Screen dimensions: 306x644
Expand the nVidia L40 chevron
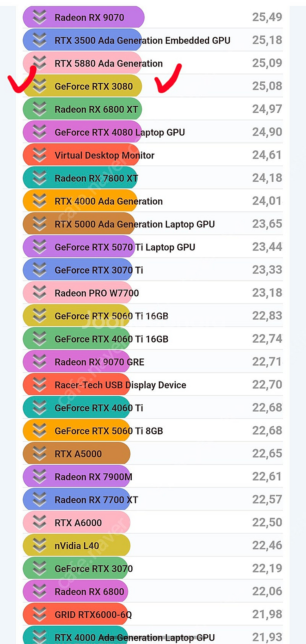(40, 545)
